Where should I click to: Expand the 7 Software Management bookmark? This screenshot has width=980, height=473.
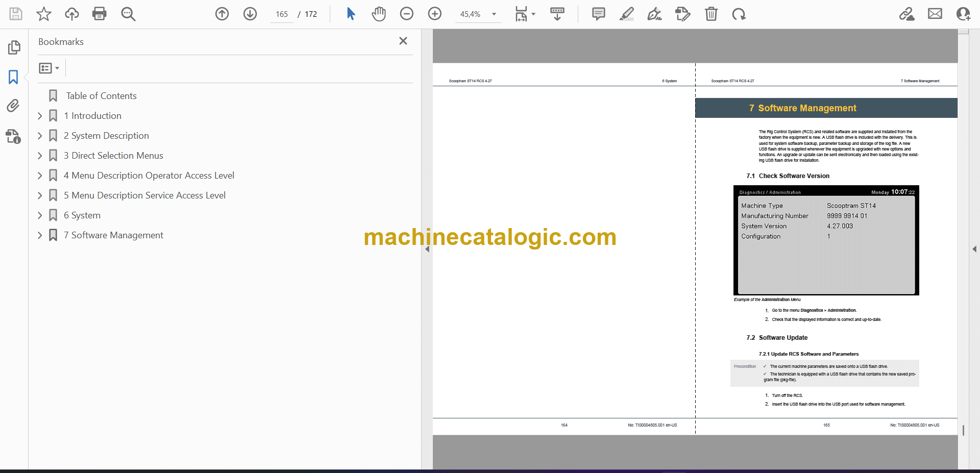[x=40, y=235]
